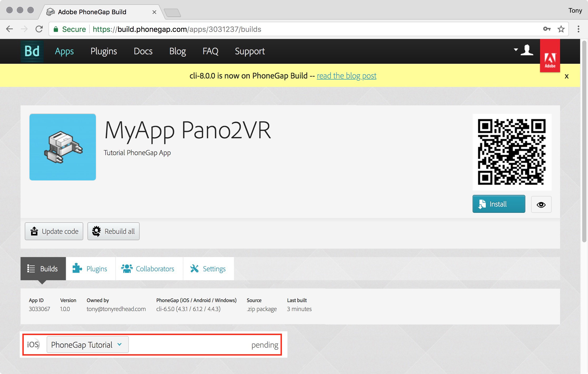This screenshot has height=374, width=588.
Task: Click the iOS platform icon
Action: coord(33,345)
